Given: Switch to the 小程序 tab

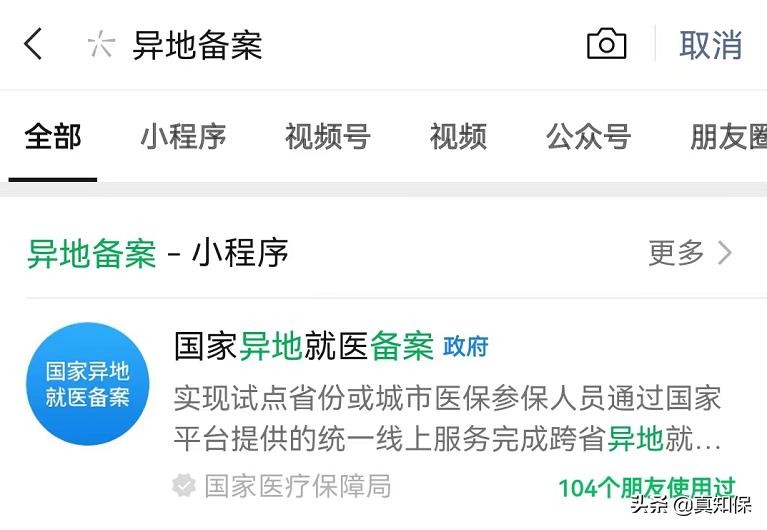Looking at the screenshot, I should [x=183, y=137].
